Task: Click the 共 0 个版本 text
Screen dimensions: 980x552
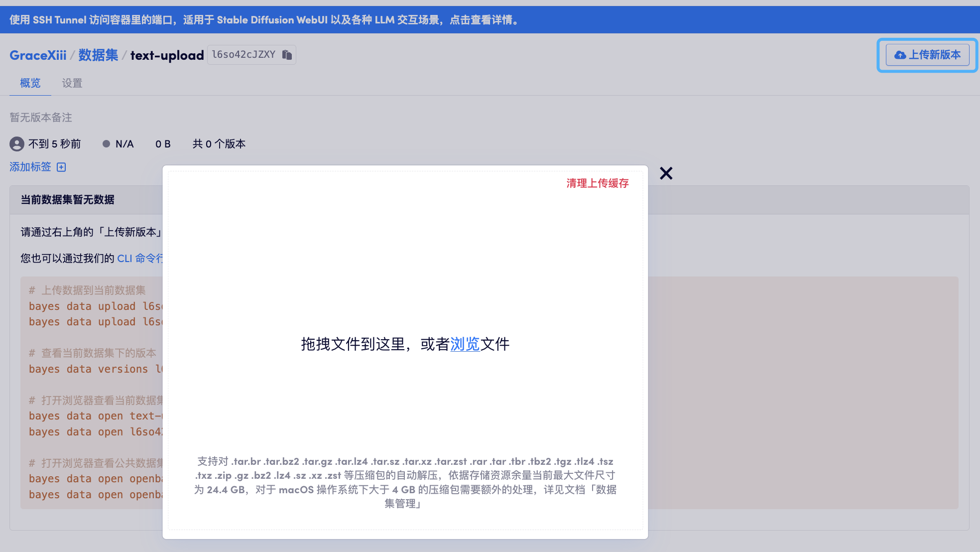Action: (x=219, y=144)
